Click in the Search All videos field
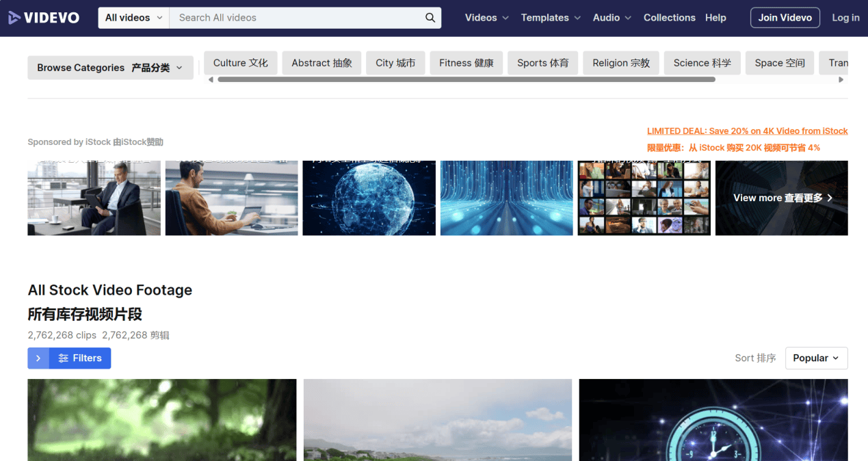 pos(298,18)
